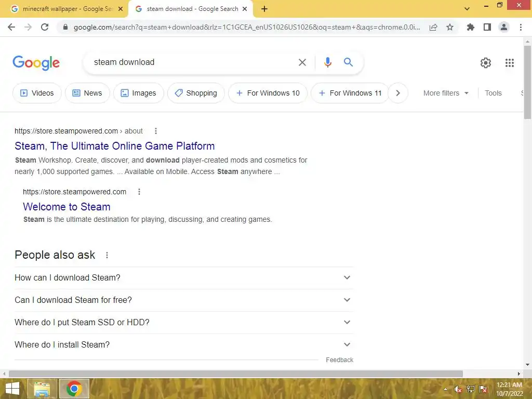Close the steam download tab

[245, 9]
